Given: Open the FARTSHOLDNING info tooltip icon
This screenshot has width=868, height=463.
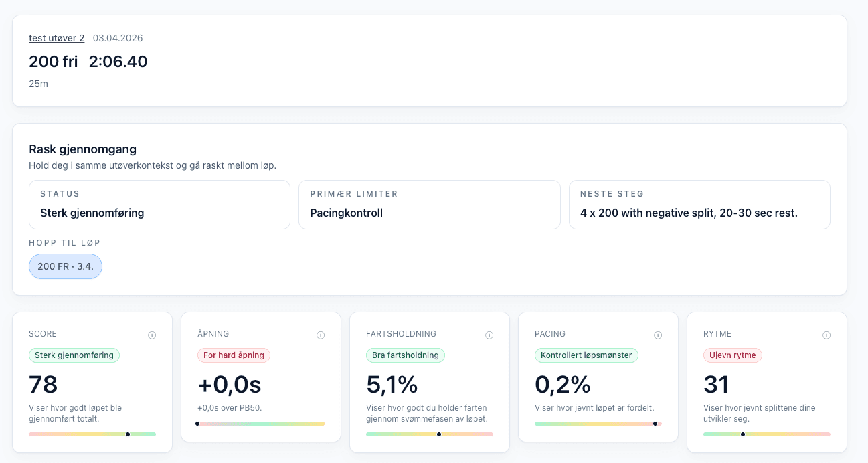Looking at the screenshot, I should pyautogui.click(x=489, y=335).
